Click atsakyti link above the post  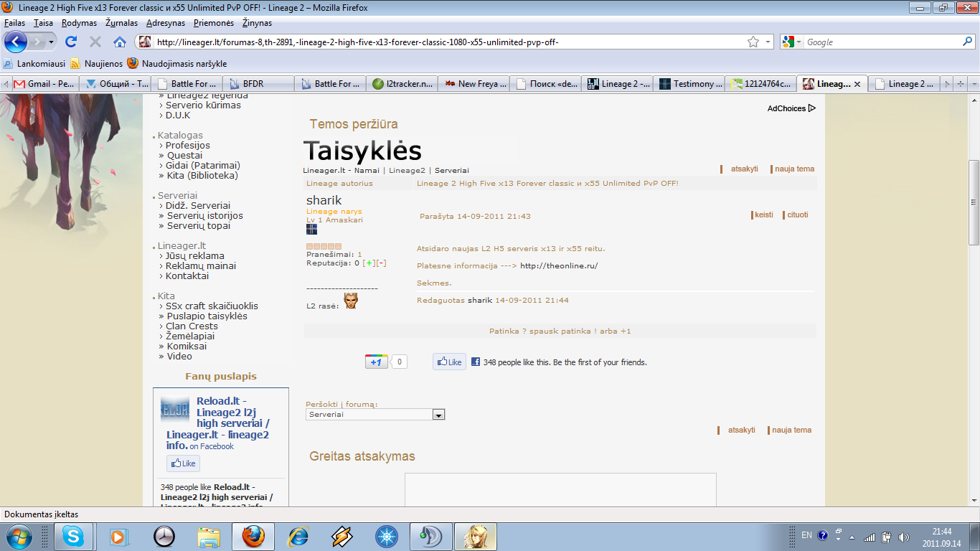coord(744,169)
